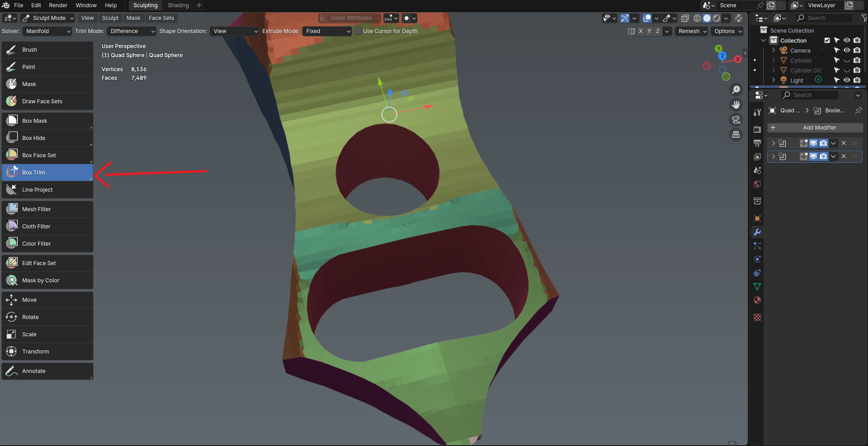Toggle X axis symmetry
The width and height of the screenshot is (868, 446).
tap(640, 31)
